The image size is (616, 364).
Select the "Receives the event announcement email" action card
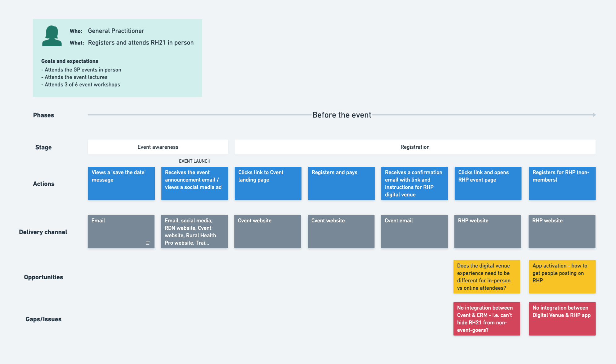coord(194,183)
